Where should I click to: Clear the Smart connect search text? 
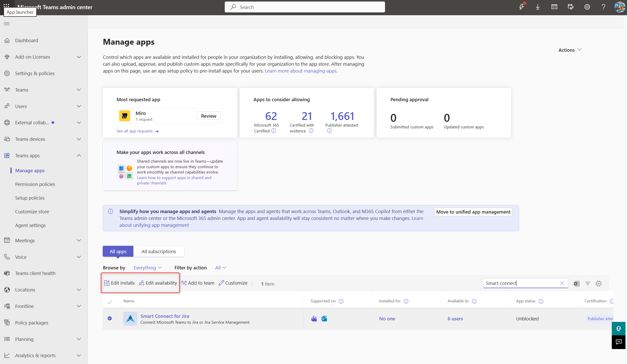562,283
